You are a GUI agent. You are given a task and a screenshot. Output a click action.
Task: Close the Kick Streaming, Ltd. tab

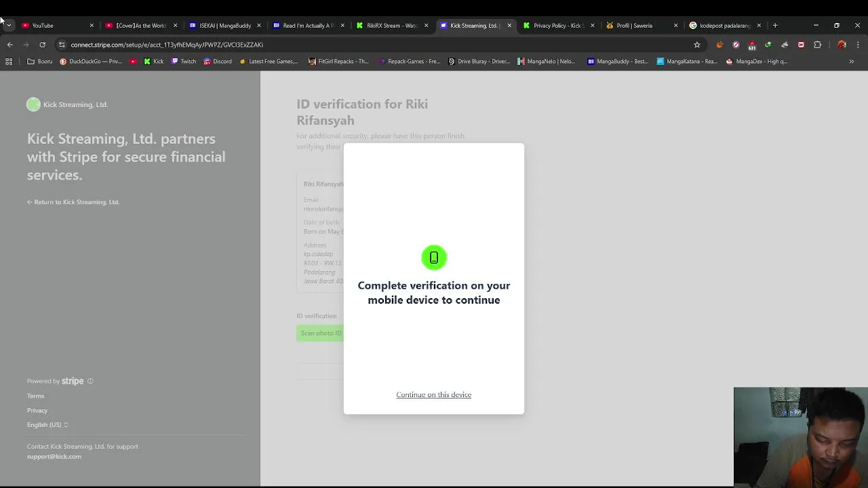509,26
